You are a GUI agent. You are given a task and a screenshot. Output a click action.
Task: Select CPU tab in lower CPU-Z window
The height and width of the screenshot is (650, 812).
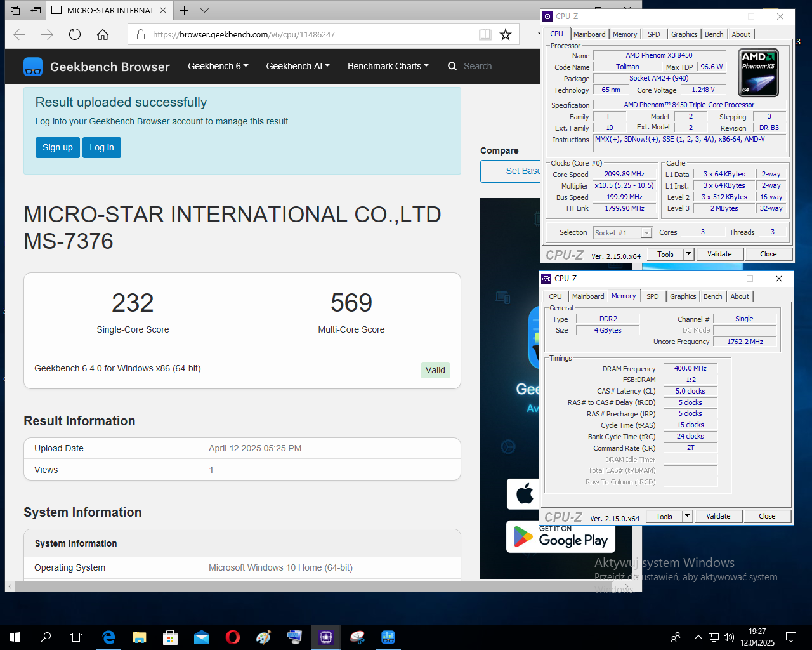coord(555,296)
